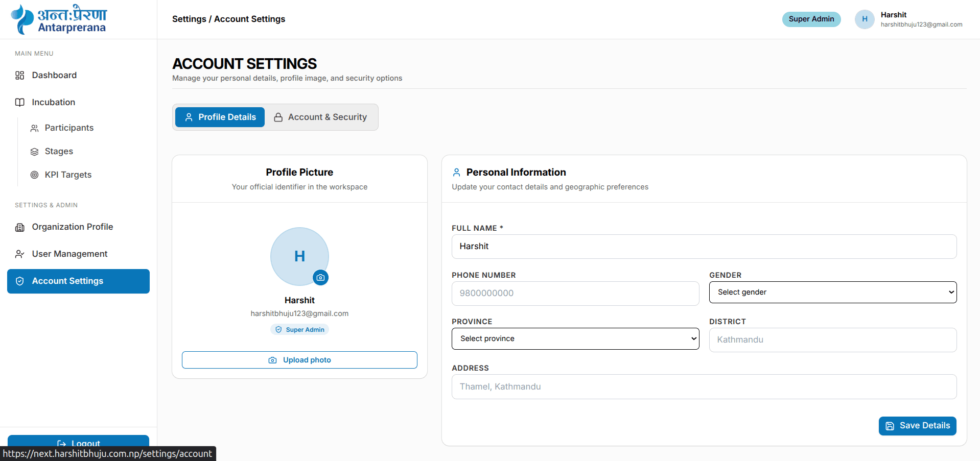This screenshot has height=461, width=980.
Task: Select Account Settings in sidebar
Action: 78,281
